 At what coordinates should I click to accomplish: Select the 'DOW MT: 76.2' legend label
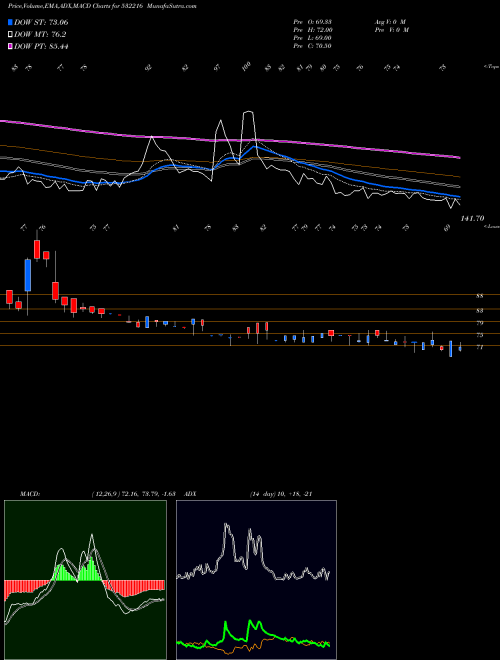pyautogui.click(x=40, y=35)
